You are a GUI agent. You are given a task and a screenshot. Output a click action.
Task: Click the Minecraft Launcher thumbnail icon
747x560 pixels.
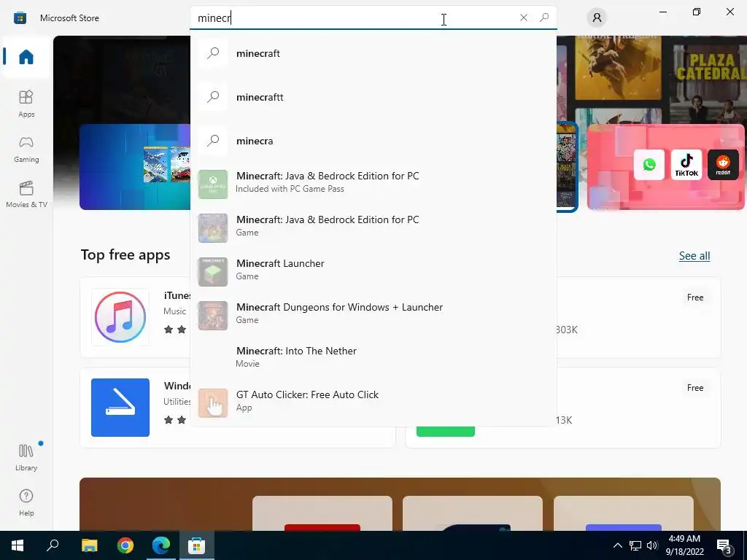pos(213,272)
